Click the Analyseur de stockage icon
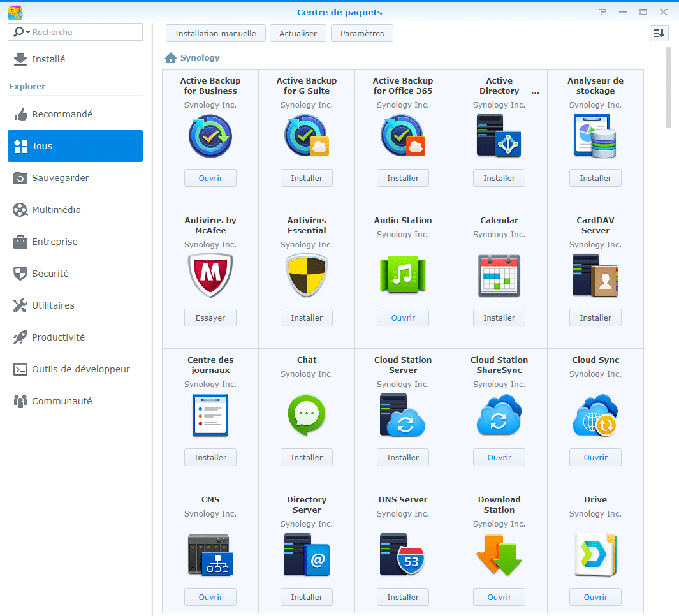Screen dimensions: 679x616 pyautogui.click(x=595, y=136)
